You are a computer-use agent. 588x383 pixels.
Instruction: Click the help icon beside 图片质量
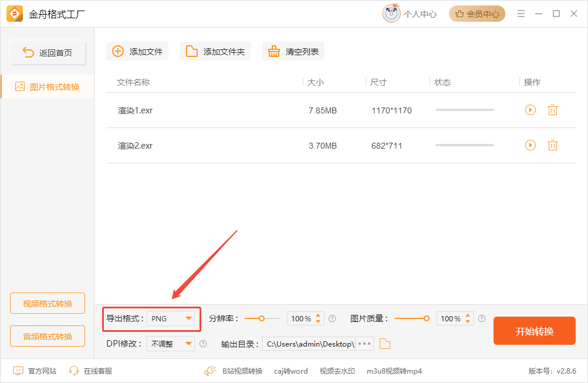click(x=482, y=318)
